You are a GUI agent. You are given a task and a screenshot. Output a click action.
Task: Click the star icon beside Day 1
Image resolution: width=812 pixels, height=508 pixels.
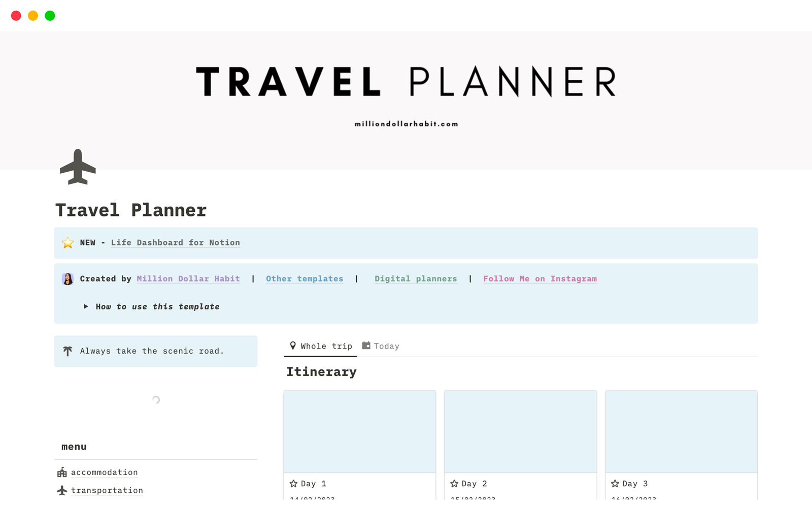[293, 484]
